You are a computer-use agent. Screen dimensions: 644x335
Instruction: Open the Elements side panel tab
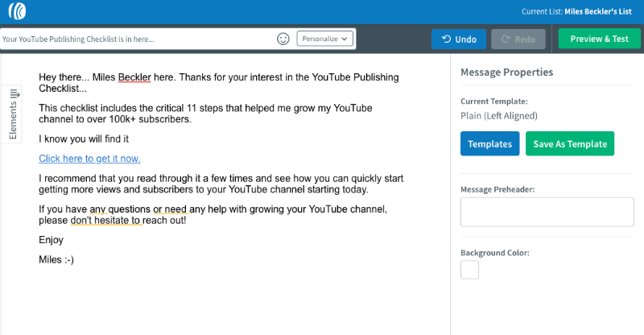pyautogui.click(x=13, y=114)
